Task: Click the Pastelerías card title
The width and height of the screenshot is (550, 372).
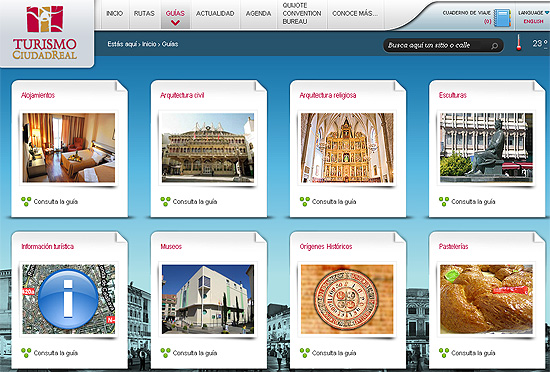Action: (x=454, y=246)
